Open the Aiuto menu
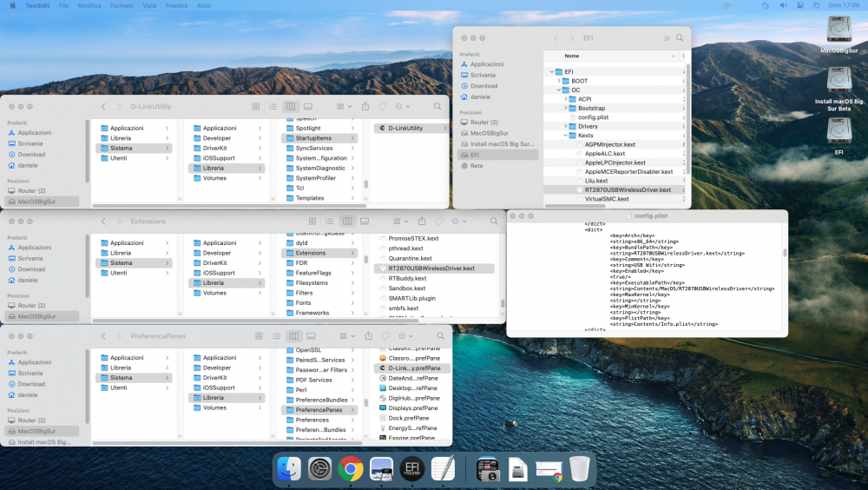The height and width of the screenshot is (490, 868). pos(204,5)
